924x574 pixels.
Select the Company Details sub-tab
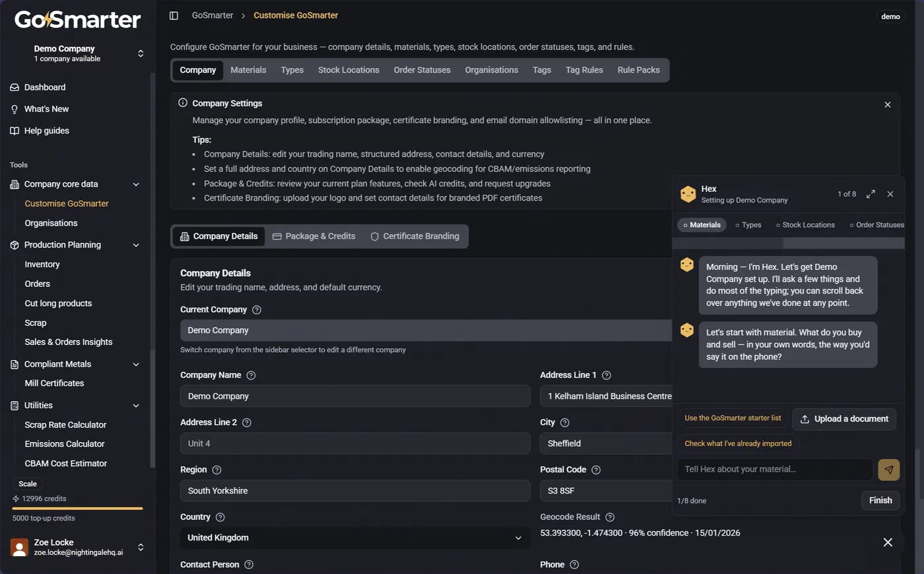tap(219, 236)
